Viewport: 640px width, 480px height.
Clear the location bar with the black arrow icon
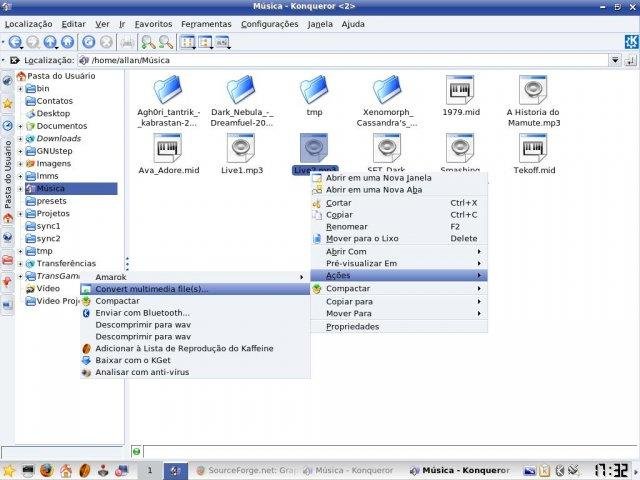click(15, 60)
